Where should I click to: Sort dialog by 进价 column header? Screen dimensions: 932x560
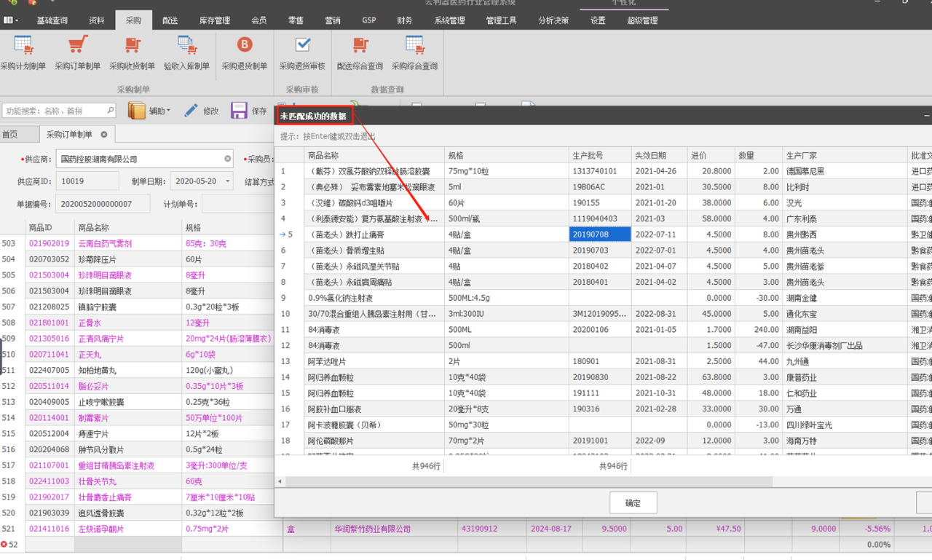coord(711,155)
